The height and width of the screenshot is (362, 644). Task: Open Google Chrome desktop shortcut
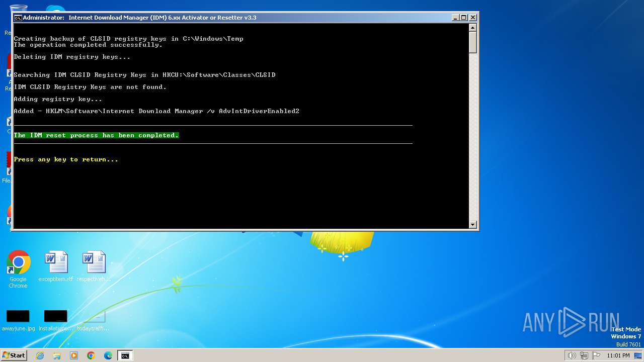tap(18, 269)
